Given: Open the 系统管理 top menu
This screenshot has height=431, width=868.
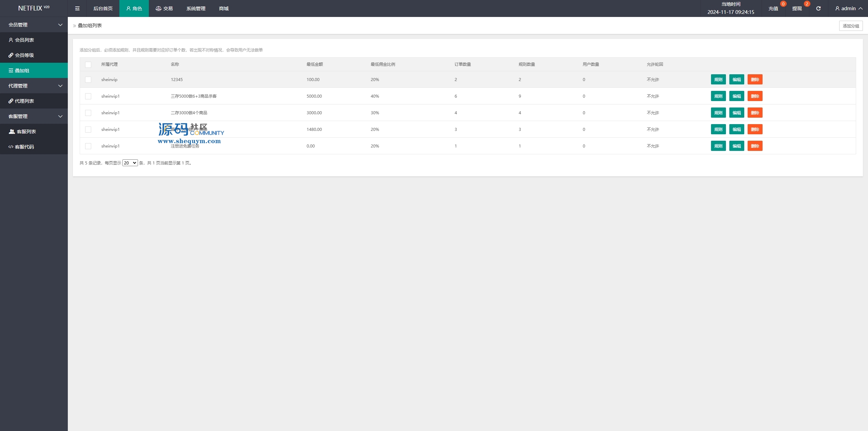Looking at the screenshot, I should pyautogui.click(x=196, y=8).
